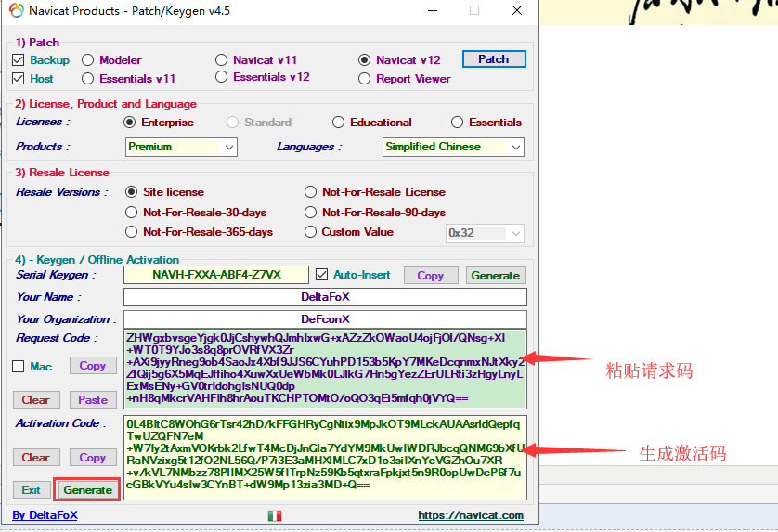Copy the serial key with Copy button
The height and width of the screenshot is (532, 778).
(430, 276)
